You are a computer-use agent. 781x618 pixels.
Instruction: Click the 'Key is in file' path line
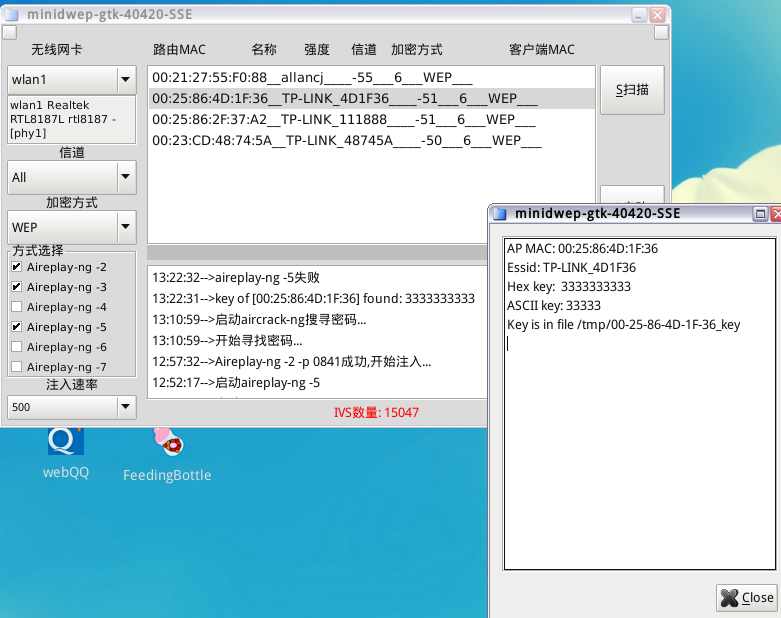[624, 325]
